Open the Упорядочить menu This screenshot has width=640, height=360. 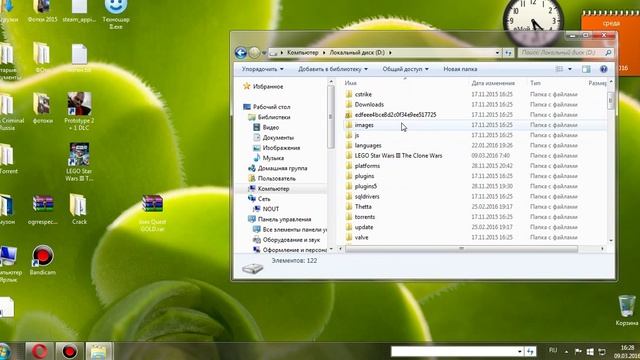(x=262, y=69)
